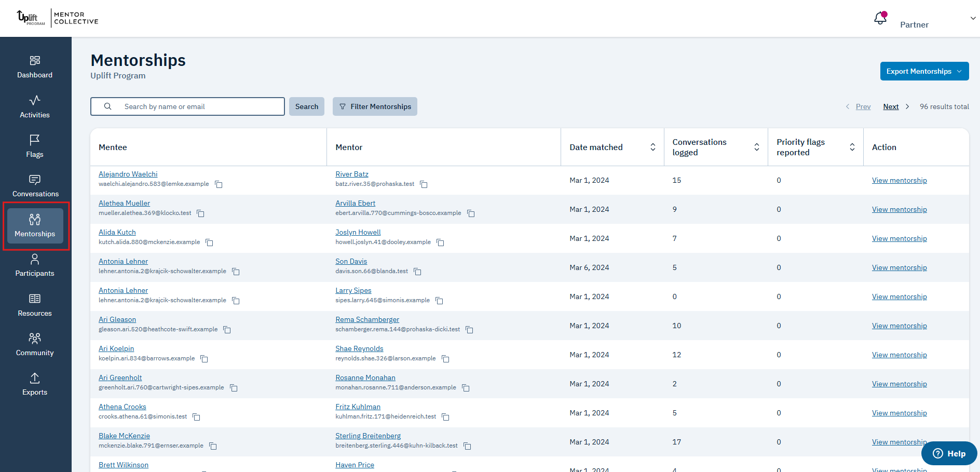View mentorship for Alethea Mueller
This screenshot has width=980, height=472.
pos(899,209)
